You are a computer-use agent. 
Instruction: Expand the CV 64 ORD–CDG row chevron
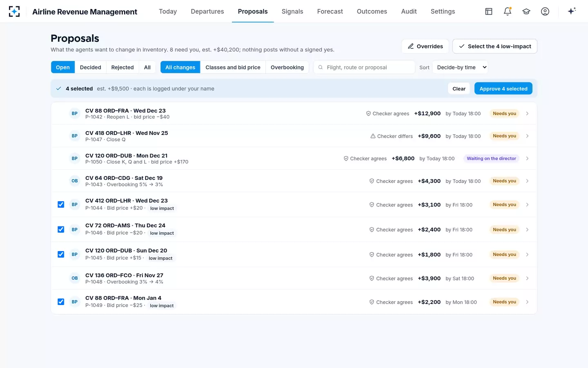click(x=527, y=181)
